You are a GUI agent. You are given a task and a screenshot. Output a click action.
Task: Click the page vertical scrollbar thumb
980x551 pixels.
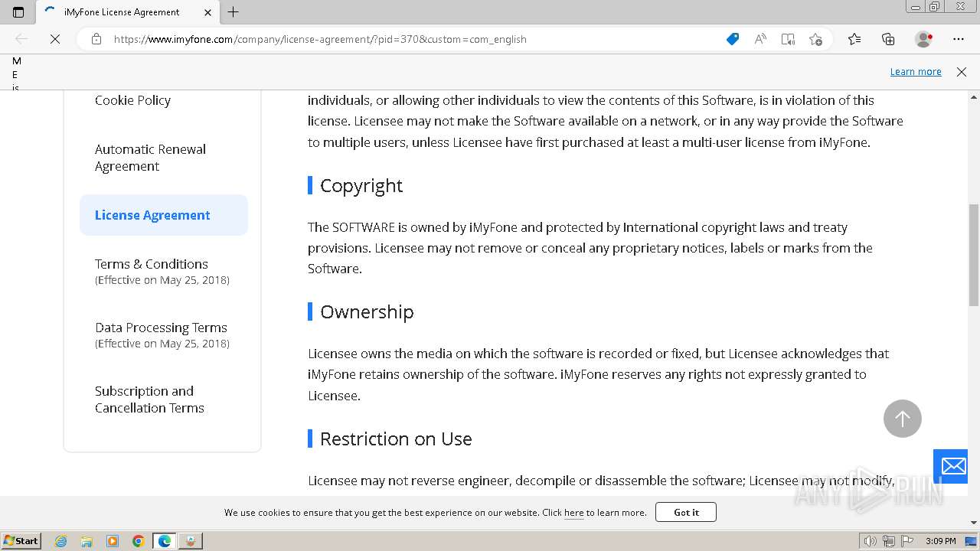974,255
